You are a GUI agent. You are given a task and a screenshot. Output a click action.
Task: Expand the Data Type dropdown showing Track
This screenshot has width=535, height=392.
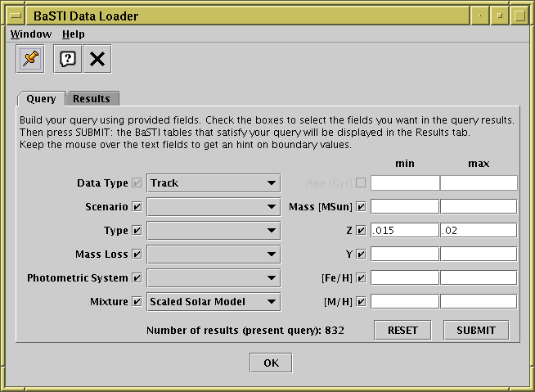tap(214, 183)
